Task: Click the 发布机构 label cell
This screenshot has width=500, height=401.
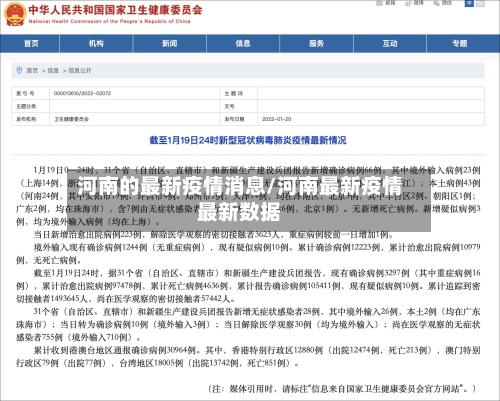Action: (x=30, y=119)
